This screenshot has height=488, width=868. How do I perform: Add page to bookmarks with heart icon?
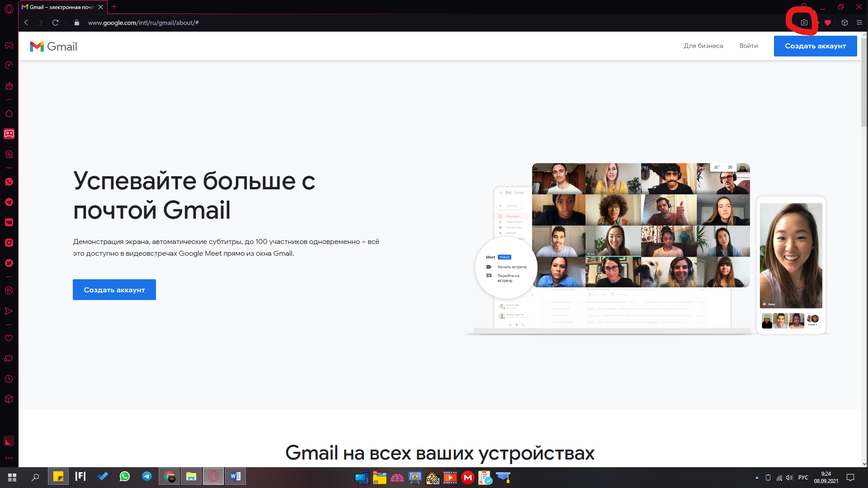828,23
